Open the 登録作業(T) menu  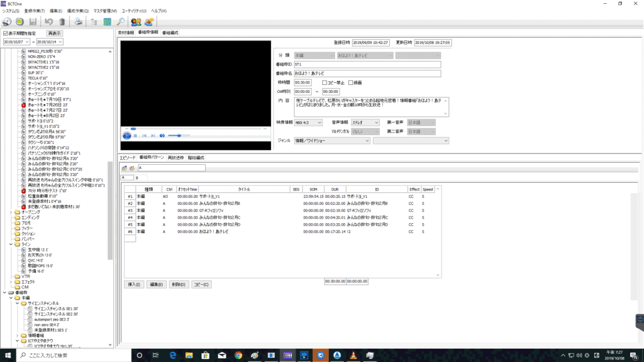[x=35, y=11]
